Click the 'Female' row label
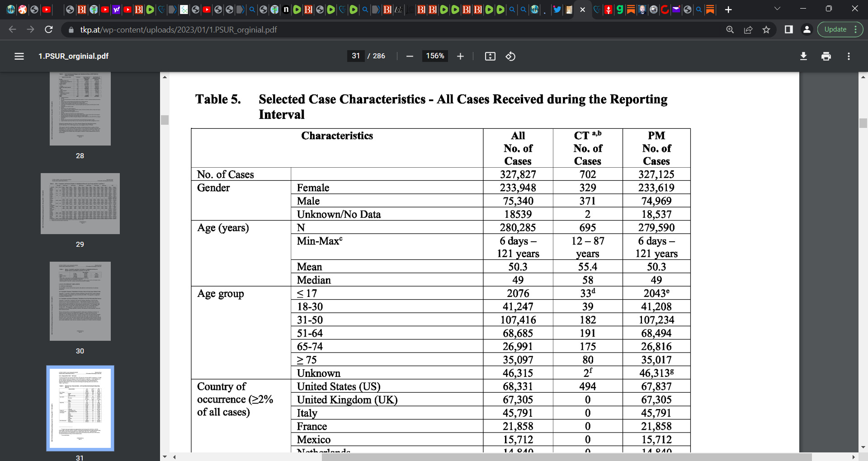 click(x=313, y=188)
